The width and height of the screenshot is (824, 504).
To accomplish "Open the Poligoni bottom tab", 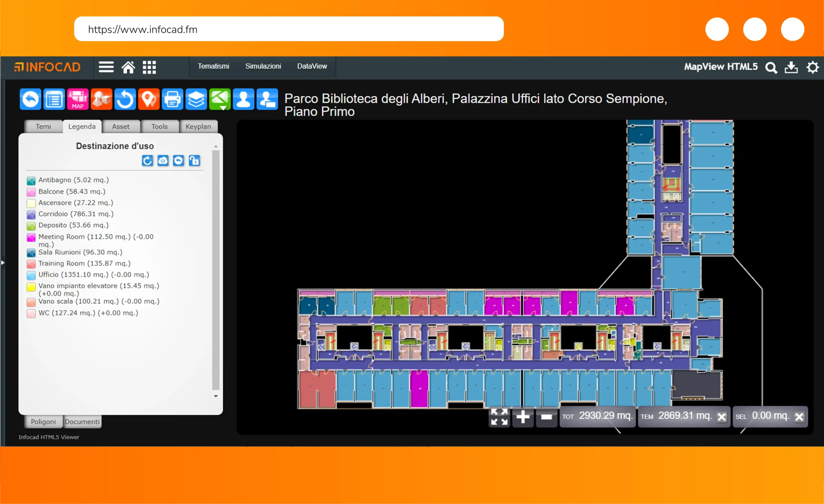I will click(x=43, y=422).
